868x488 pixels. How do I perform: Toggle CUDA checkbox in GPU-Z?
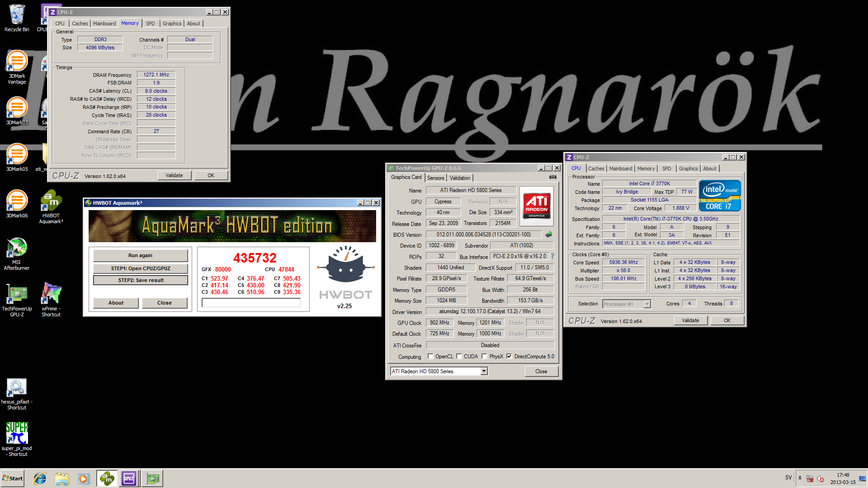[459, 357]
